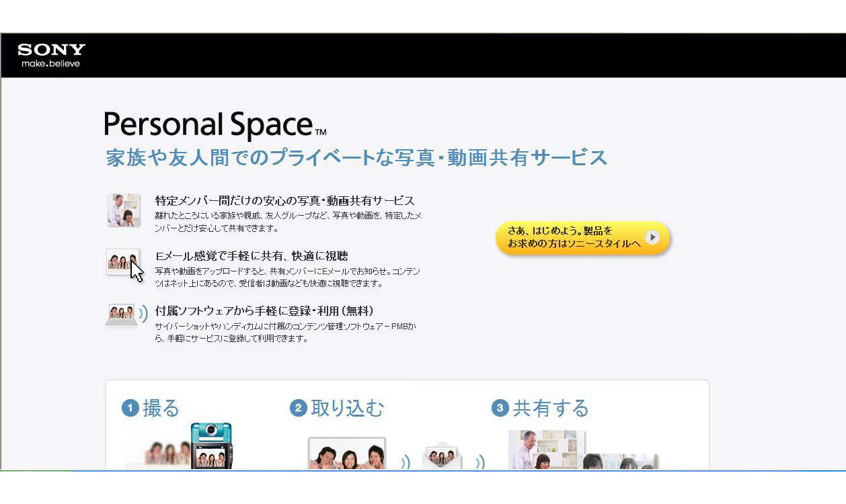Viewport: 846px width, 504px height.
Task: Click description text サイバーショットやハンディカムに付属
Action: pos(286,332)
